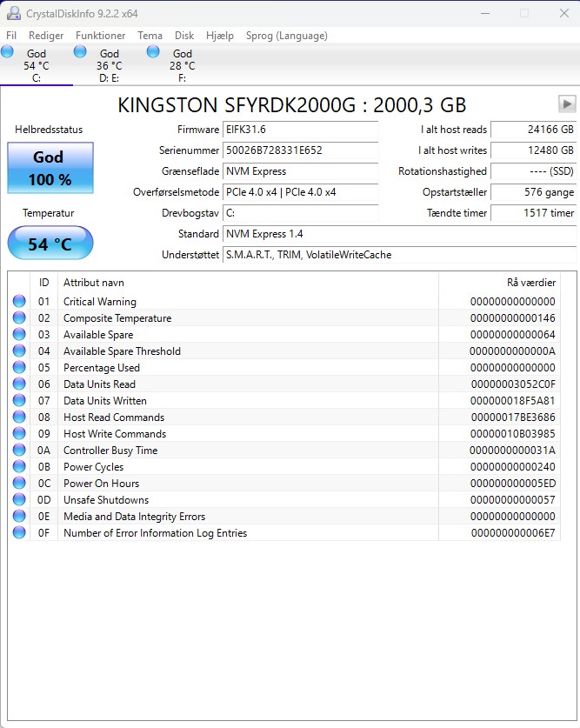Click status icon of Unsafe Shutdowns row
Viewport: 580px width, 728px height.
(x=19, y=499)
